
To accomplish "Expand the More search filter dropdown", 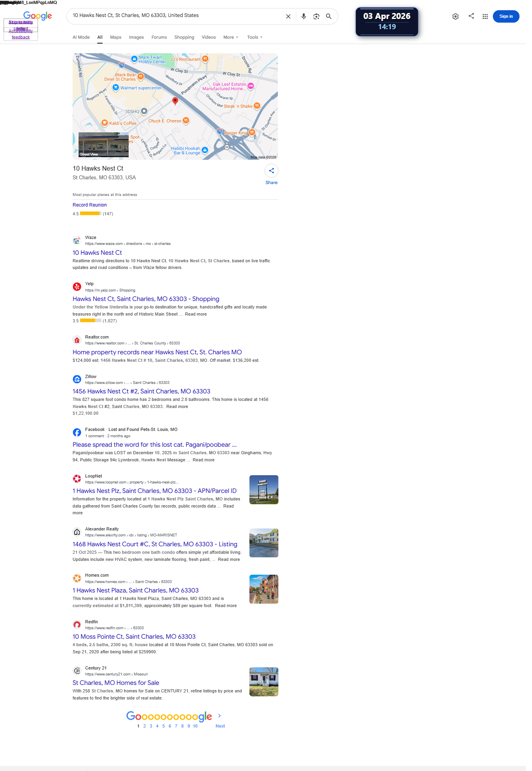I will click(231, 37).
